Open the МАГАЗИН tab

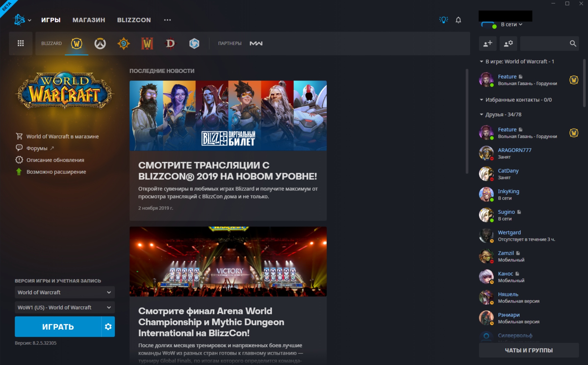(89, 20)
